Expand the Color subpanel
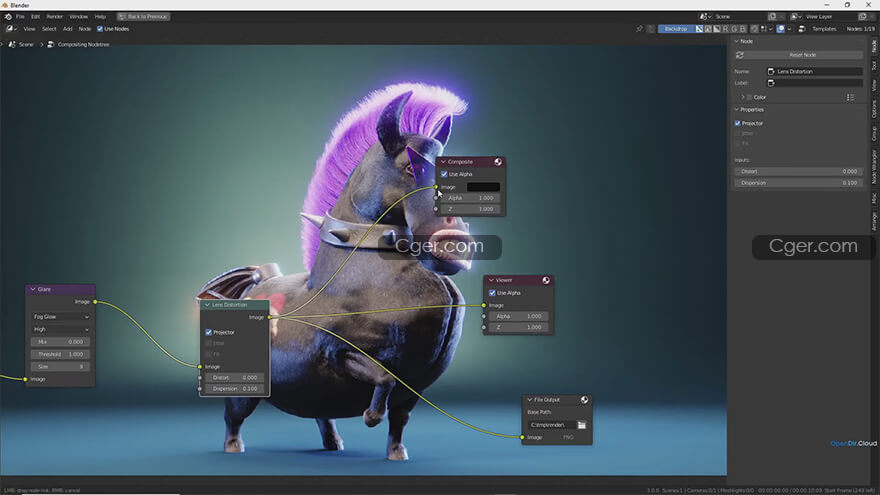This screenshot has height=495, width=880. (742, 97)
